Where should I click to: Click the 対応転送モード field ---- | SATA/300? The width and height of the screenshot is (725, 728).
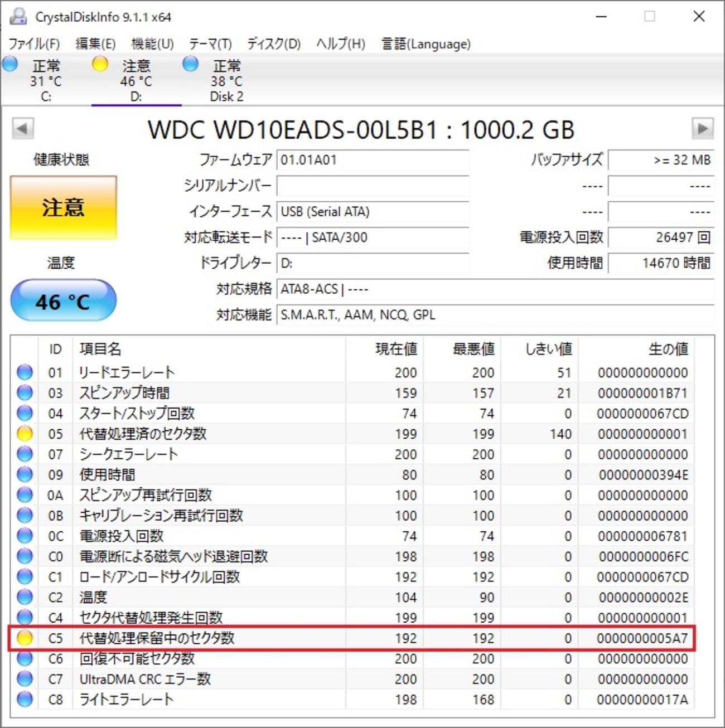click(x=373, y=237)
